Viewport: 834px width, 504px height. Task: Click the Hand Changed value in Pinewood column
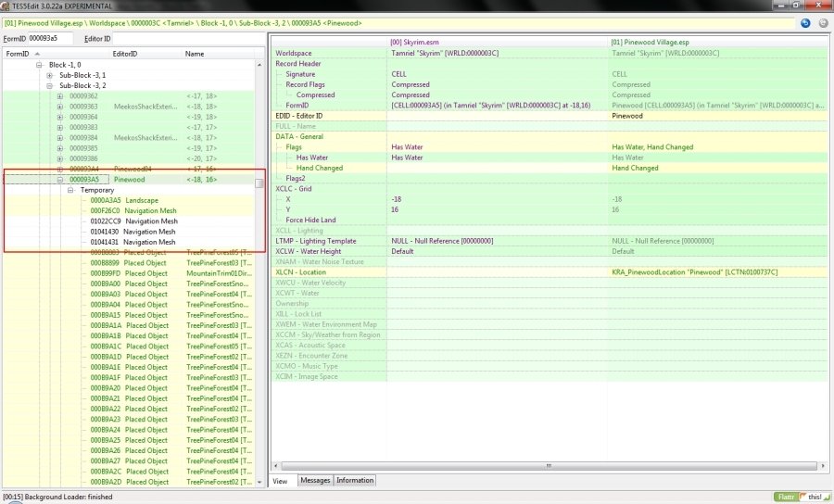click(x=635, y=168)
